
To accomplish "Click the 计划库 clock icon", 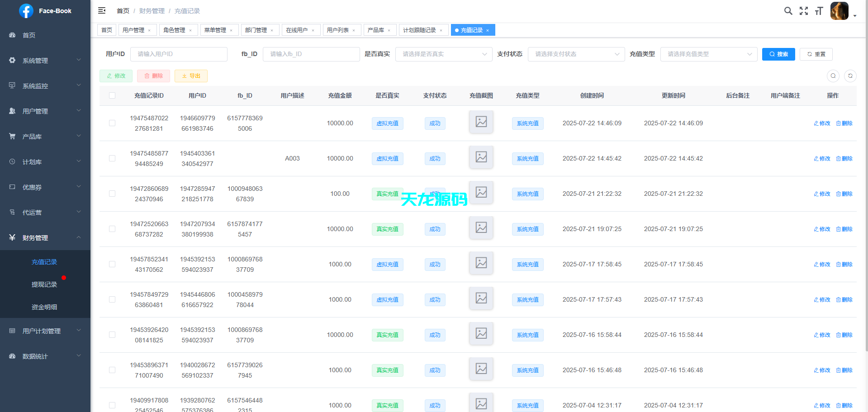I will [12, 161].
